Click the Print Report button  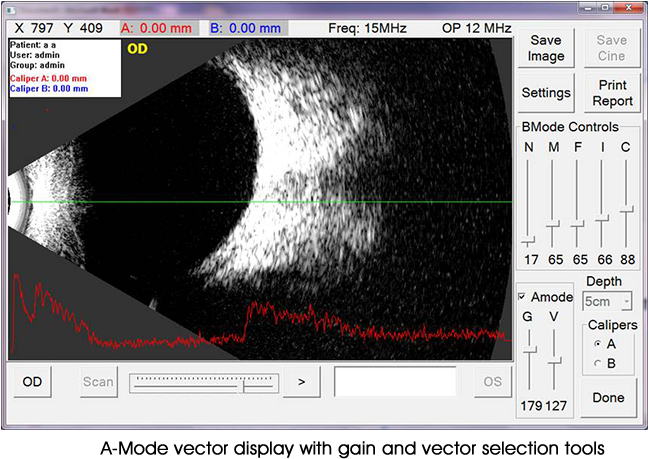click(612, 93)
